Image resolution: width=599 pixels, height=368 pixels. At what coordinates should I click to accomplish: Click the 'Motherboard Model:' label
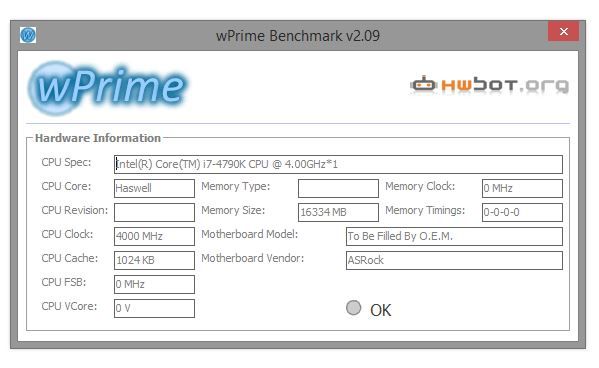click(249, 234)
